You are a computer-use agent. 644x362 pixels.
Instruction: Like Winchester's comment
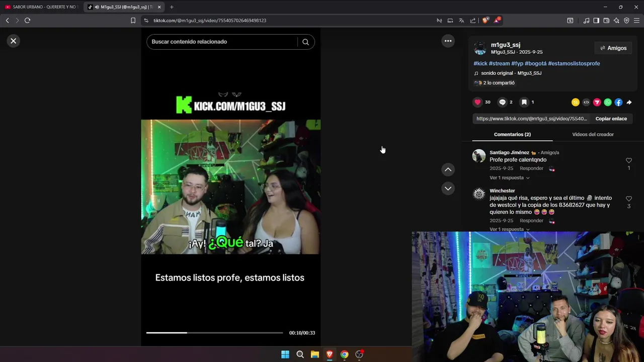[x=628, y=199]
